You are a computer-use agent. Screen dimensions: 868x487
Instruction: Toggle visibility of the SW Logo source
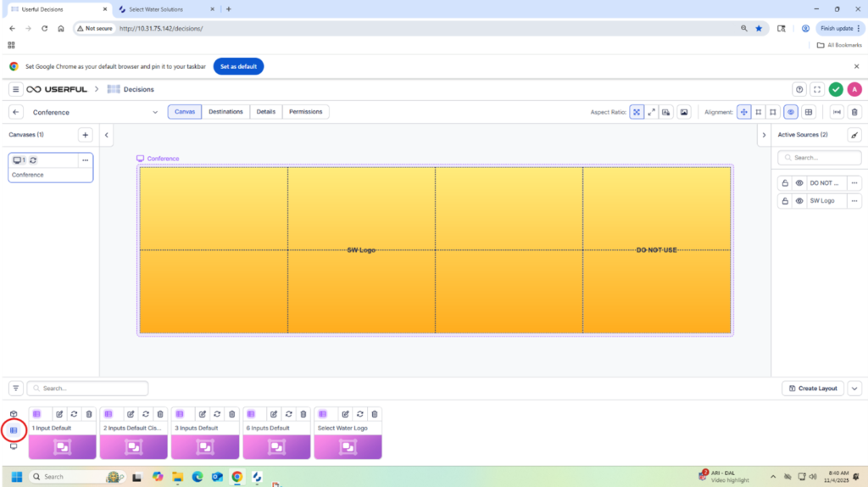pyautogui.click(x=798, y=201)
